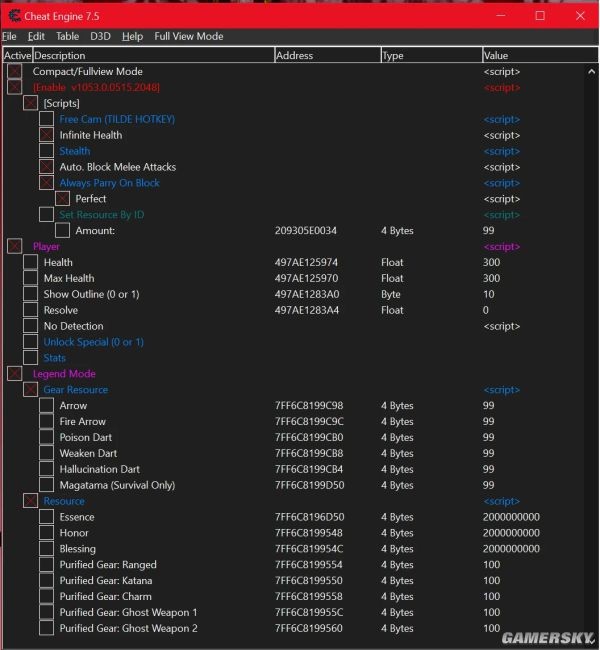Freeze Purified Gear: Ghost Weapon 2 checkbox
Image resolution: width=600 pixels, height=650 pixels.
tap(46, 628)
